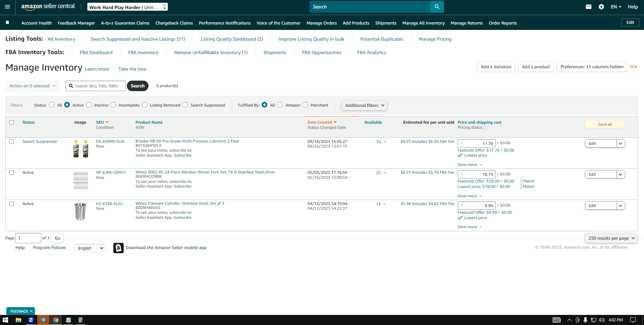Open File Explorer from the taskbar

18,320
